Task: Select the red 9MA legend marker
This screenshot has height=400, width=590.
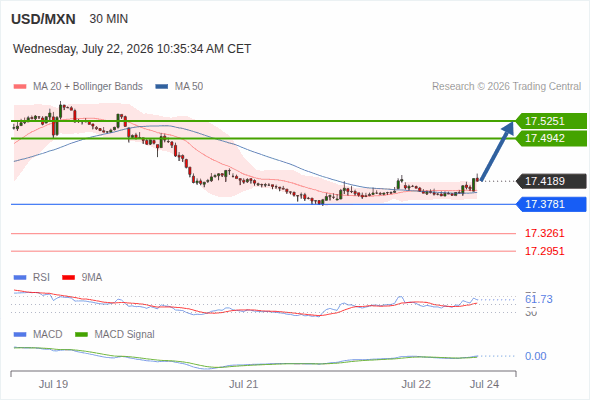Action: tap(68, 278)
